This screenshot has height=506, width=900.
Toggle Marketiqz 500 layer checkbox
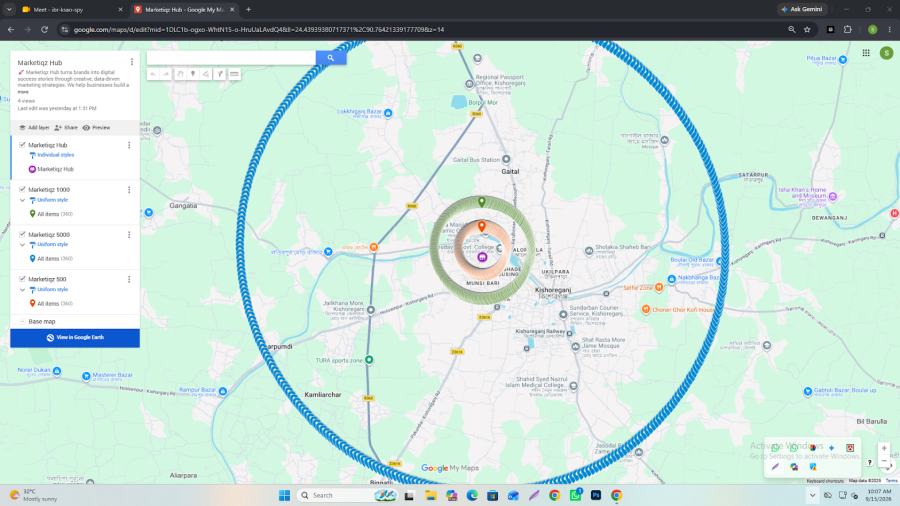pos(22,279)
